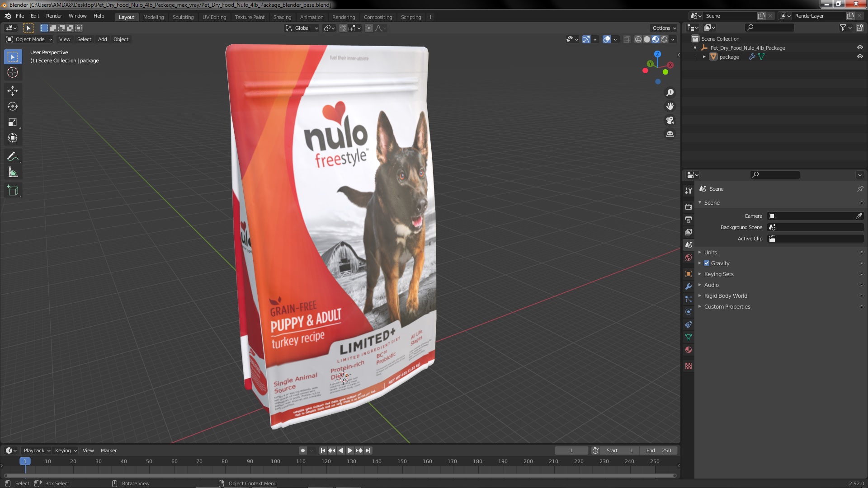Open the Object Data properties tab
The image size is (868, 488).
click(x=688, y=337)
